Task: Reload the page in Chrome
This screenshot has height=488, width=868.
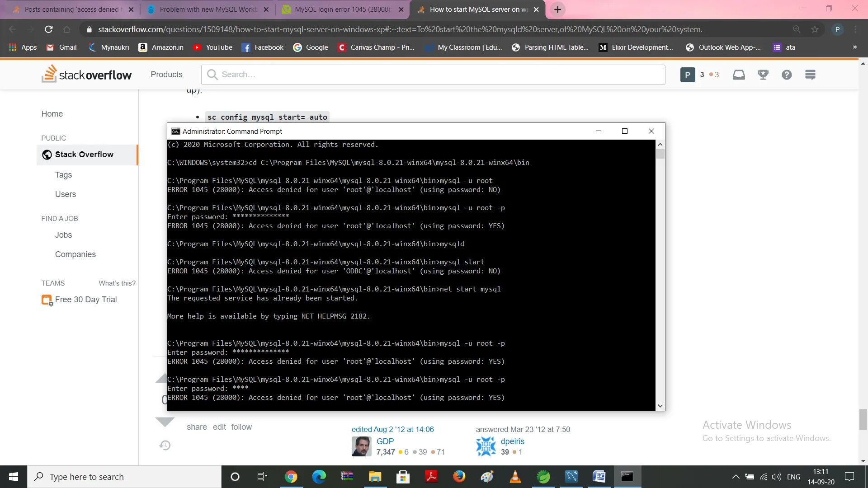Action: coord(49,29)
